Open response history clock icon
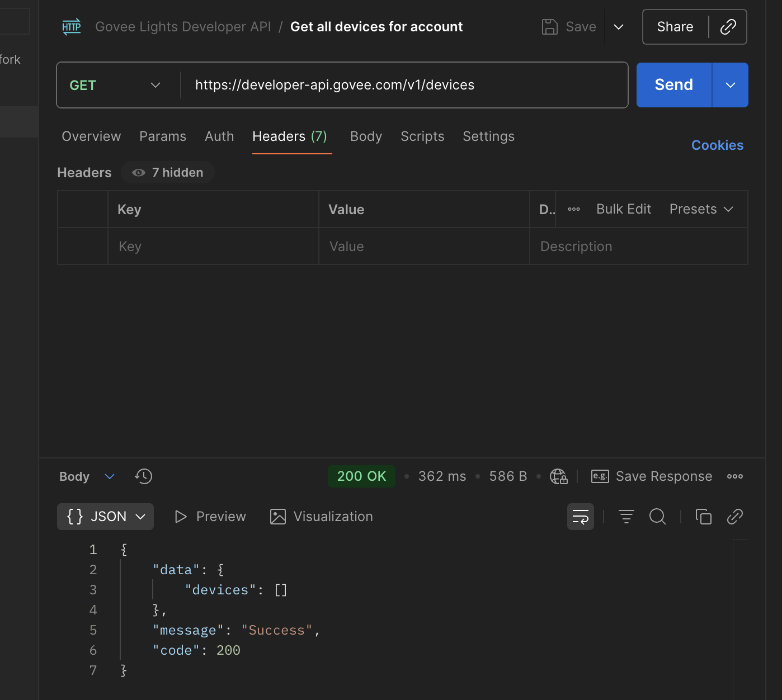 (144, 476)
